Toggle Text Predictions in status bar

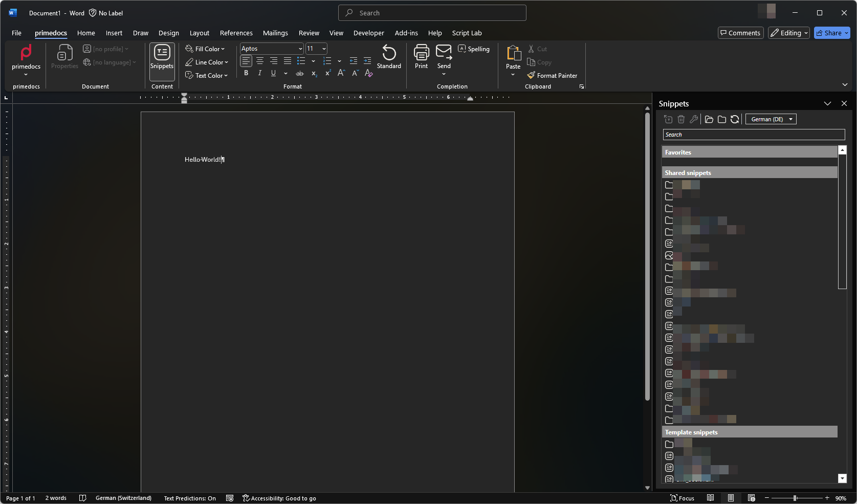coord(190,498)
